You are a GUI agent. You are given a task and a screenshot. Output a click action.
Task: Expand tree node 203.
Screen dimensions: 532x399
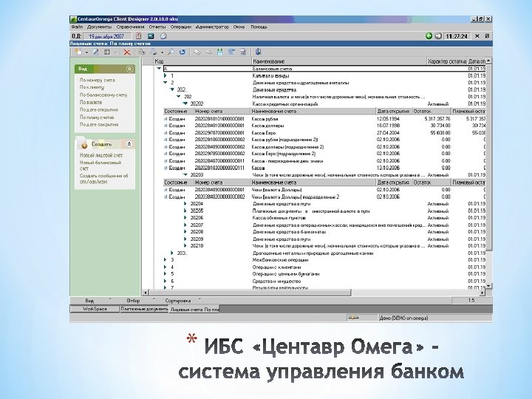172,253
